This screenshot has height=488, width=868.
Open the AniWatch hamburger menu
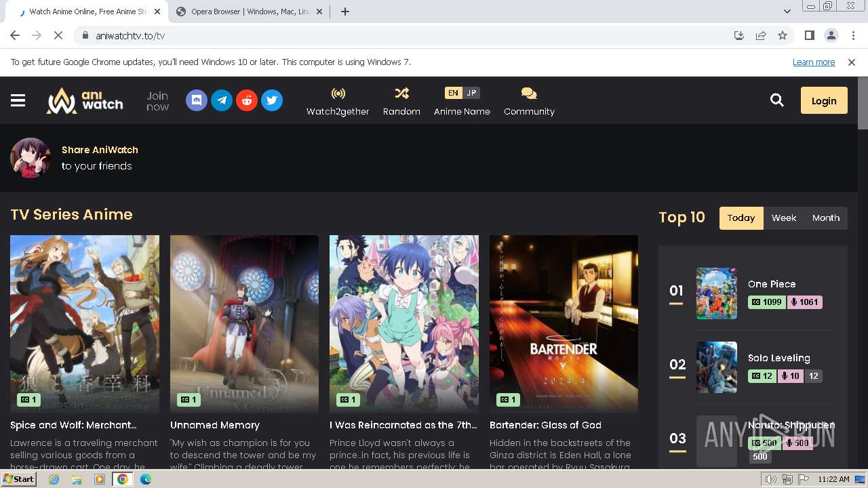[x=18, y=100]
